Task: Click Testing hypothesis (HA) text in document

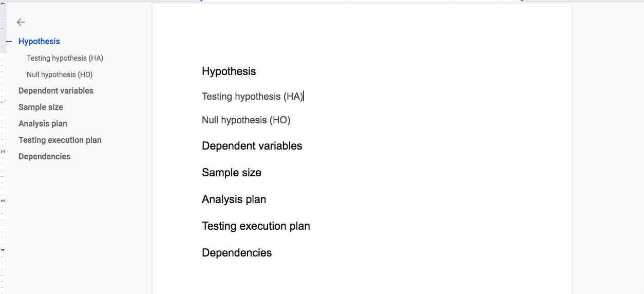Action: pos(252,96)
